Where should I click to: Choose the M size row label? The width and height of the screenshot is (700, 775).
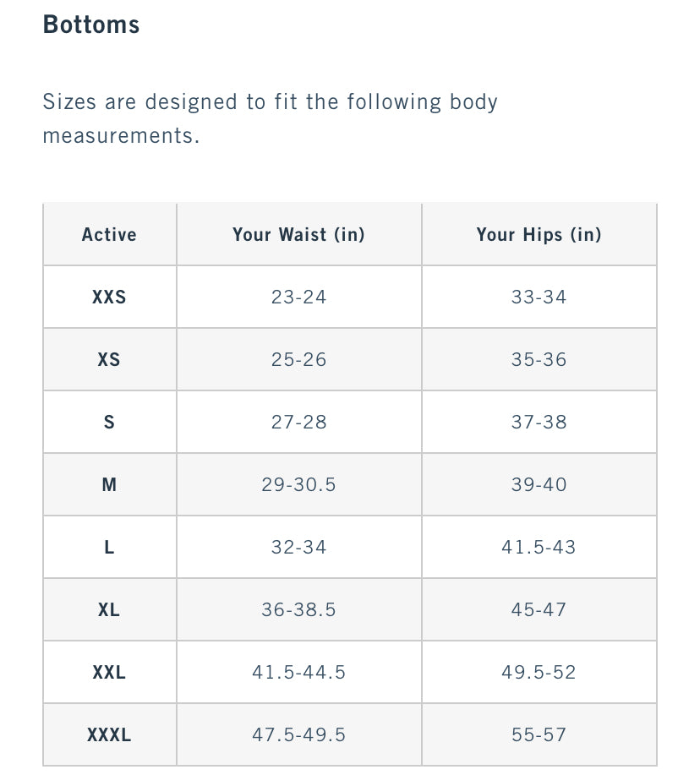(109, 485)
